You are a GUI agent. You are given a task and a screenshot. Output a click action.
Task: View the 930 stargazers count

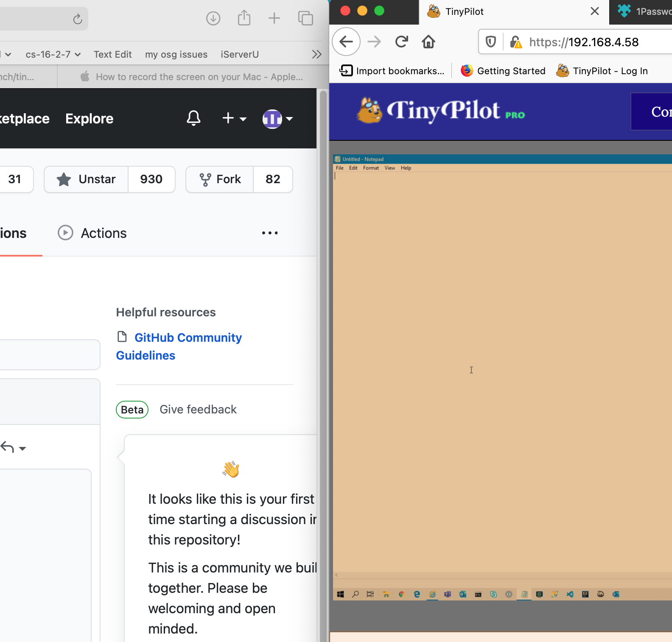point(151,179)
